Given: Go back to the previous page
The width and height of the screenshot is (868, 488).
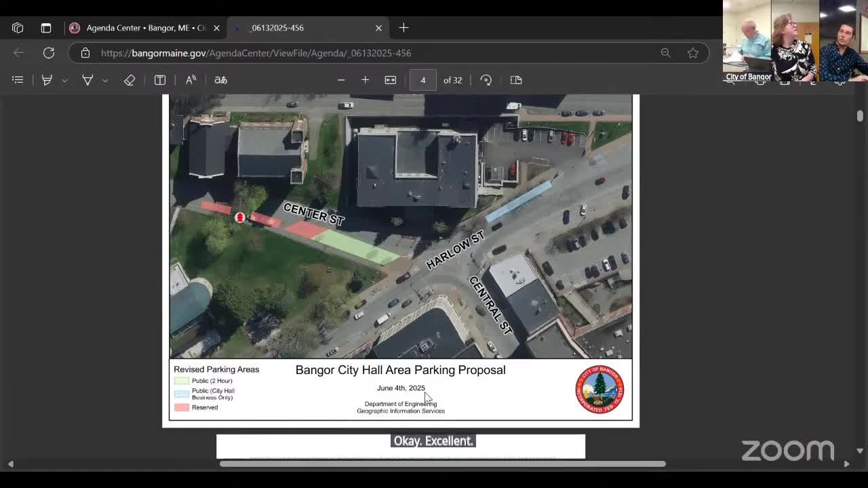Looking at the screenshot, I should click(19, 53).
